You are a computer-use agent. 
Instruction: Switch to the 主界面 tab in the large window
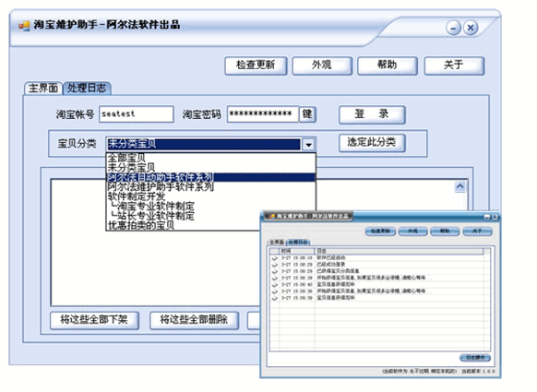[43, 89]
